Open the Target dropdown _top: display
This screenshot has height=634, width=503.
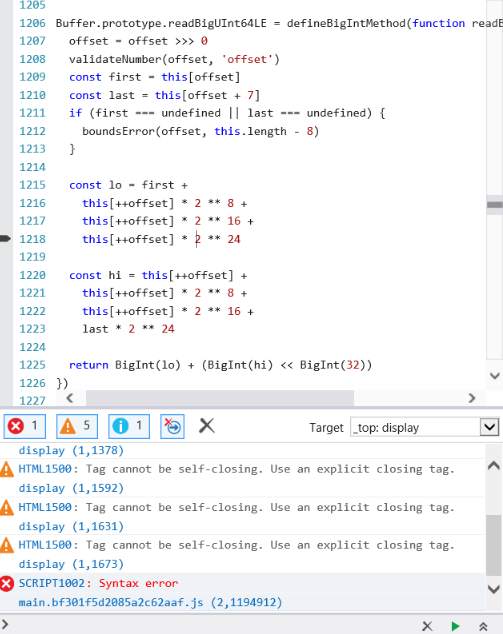425,427
